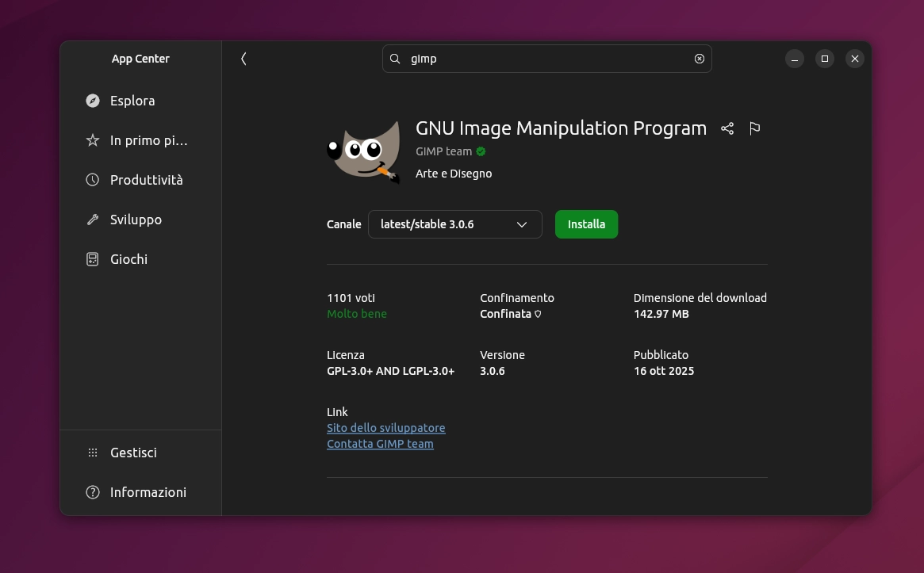
Task: Open the Giochi category icon
Action: [x=93, y=259]
